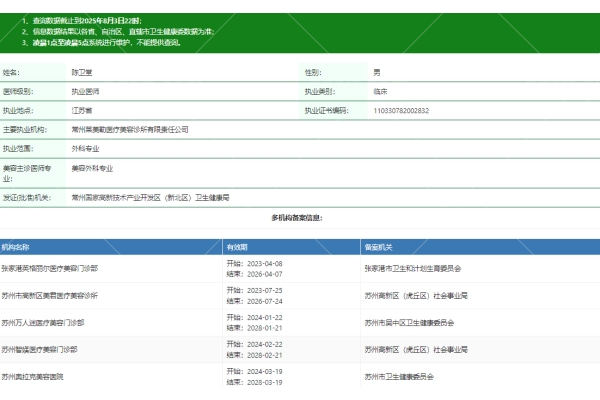
Task: Click institution name in the 2023-04-08 row
Action: [50, 269]
